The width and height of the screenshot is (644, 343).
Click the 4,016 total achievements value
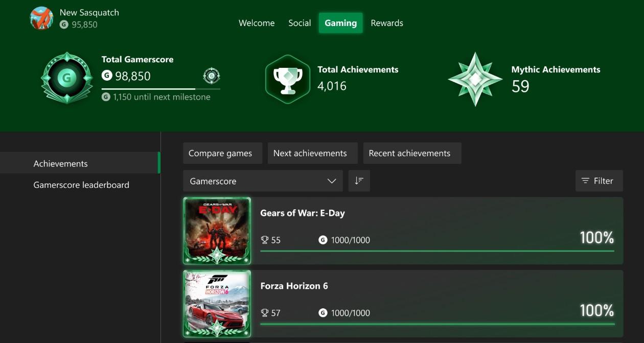332,86
